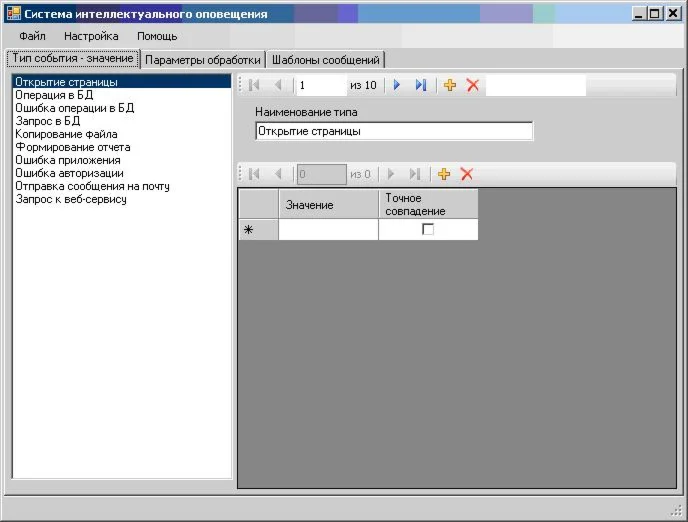Viewport: 688px width, 522px height.
Task: Open the 'Файл' menu
Action: tap(32, 36)
